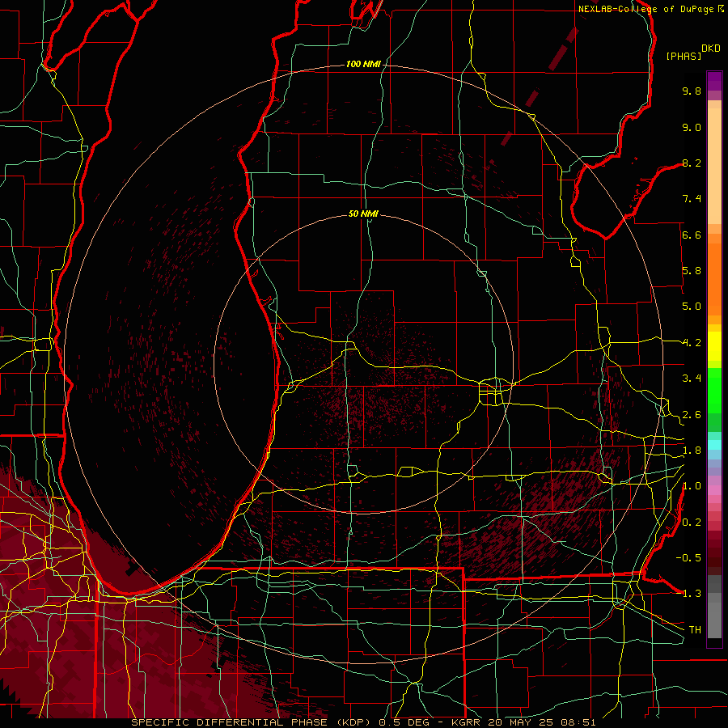
Task: Click the 8.2 value on the color scale
Action: [692, 163]
